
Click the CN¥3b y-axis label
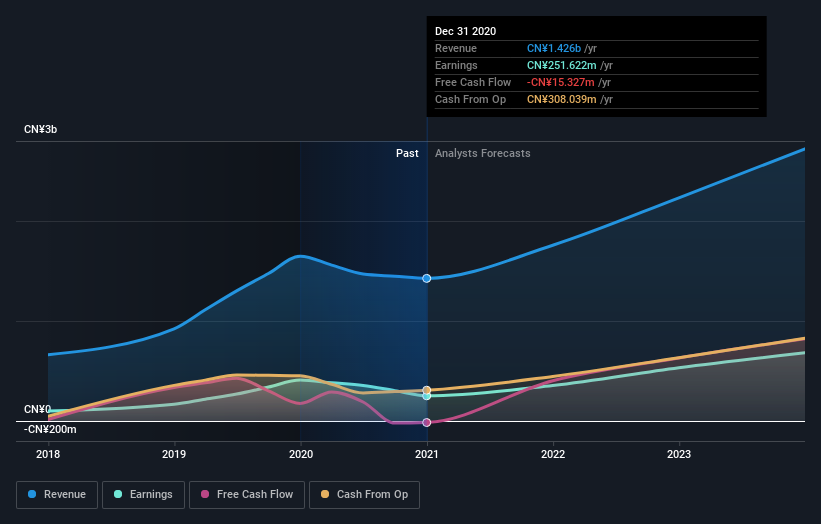(40, 129)
